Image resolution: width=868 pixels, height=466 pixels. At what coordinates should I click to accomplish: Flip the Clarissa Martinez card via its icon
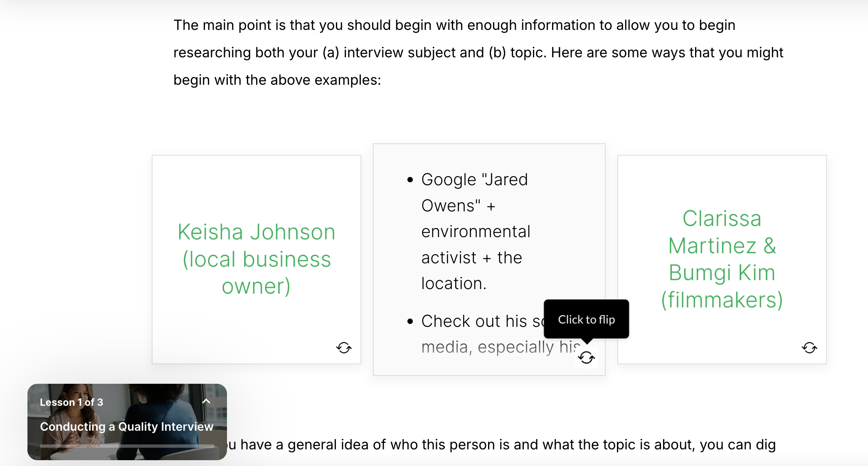809,348
